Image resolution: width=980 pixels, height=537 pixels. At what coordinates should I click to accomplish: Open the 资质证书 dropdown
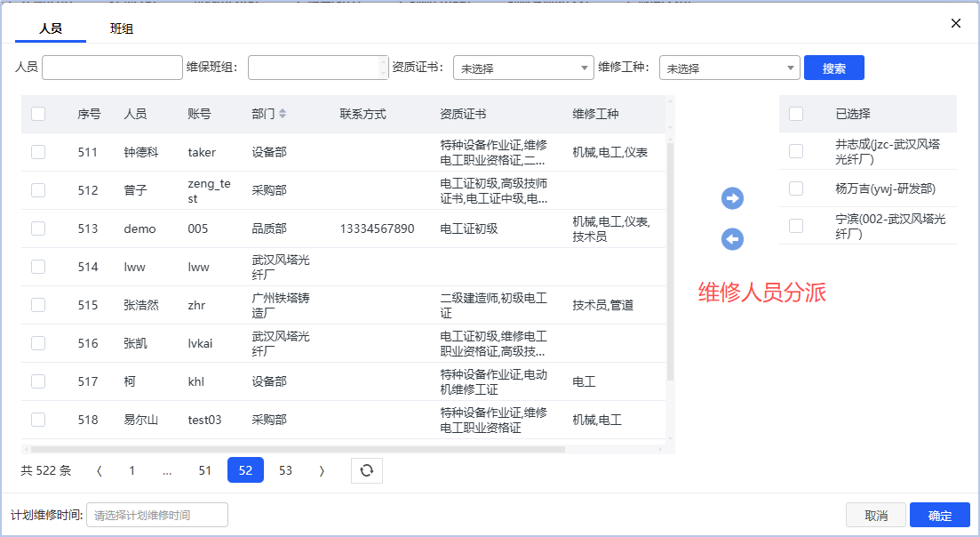[522, 68]
